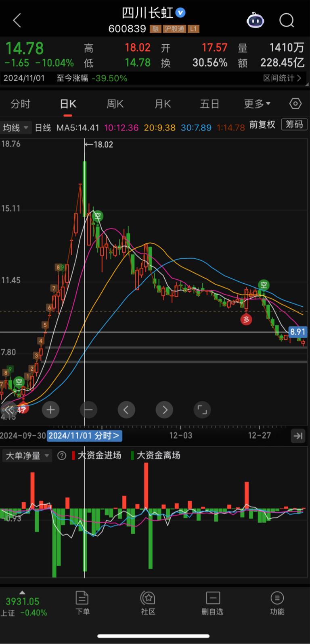The image size is (310, 644).
Task: Tap the 换 30.56% turnover value
Action: 210,63
